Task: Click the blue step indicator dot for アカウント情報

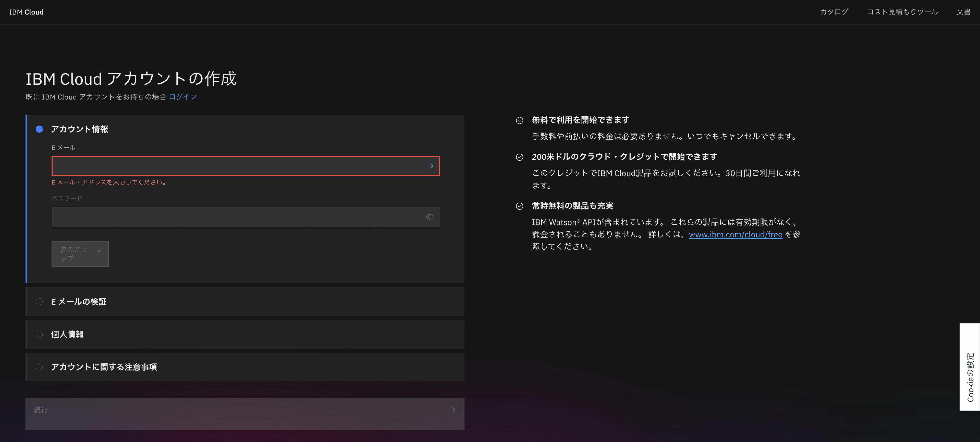Action: [39, 129]
